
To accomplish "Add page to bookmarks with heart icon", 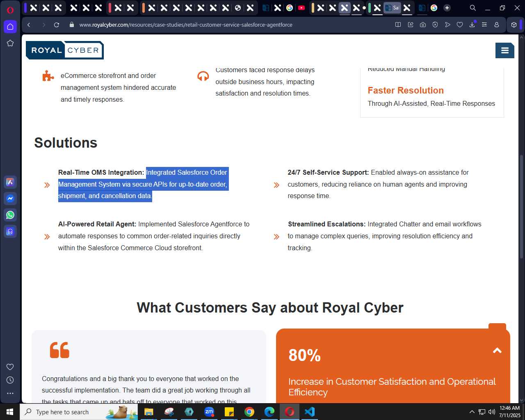I will (x=460, y=25).
